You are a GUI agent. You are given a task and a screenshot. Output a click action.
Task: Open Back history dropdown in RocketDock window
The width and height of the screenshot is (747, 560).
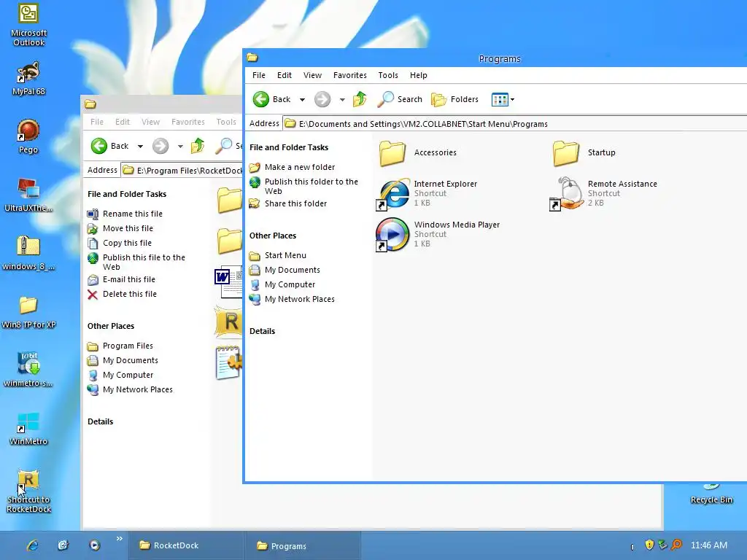click(140, 146)
